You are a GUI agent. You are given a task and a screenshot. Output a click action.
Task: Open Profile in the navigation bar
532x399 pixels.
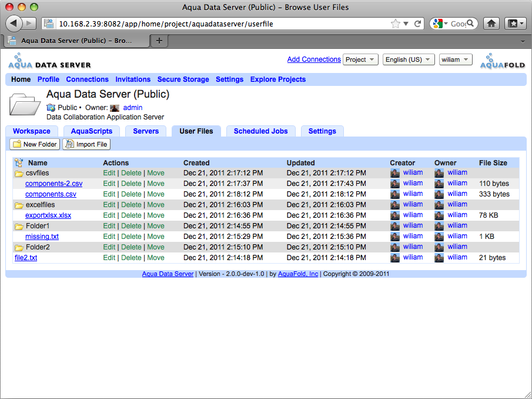pos(49,79)
